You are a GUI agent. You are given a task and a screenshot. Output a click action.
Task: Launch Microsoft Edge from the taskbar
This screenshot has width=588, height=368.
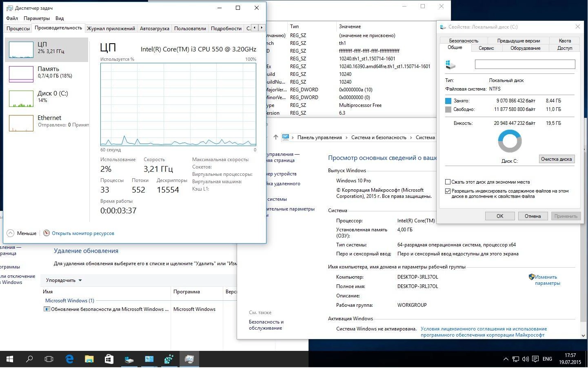(x=69, y=359)
